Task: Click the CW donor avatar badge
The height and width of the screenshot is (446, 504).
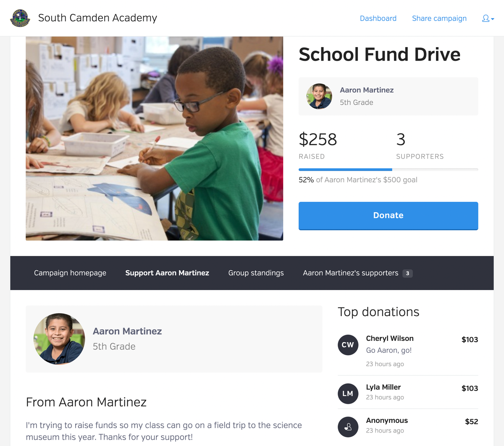Action: (348, 345)
